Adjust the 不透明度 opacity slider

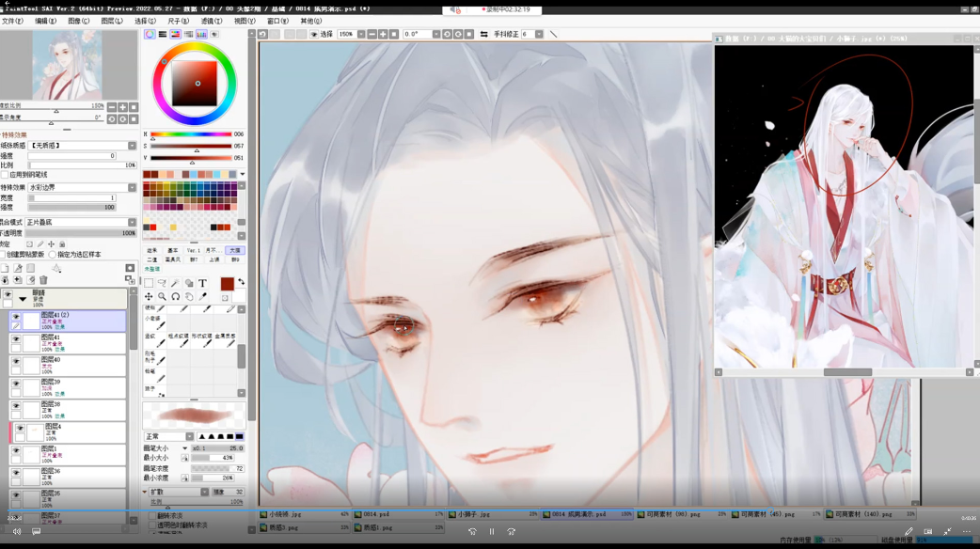(81, 233)
